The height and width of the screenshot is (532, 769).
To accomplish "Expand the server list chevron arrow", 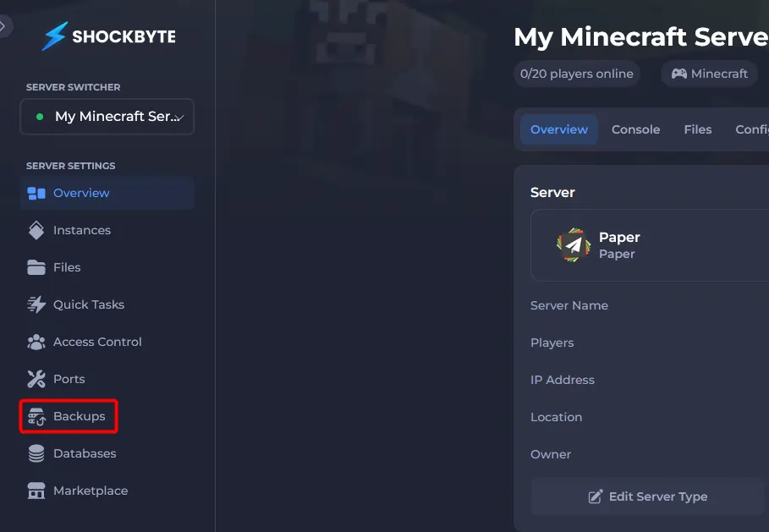I will (180, 118).
